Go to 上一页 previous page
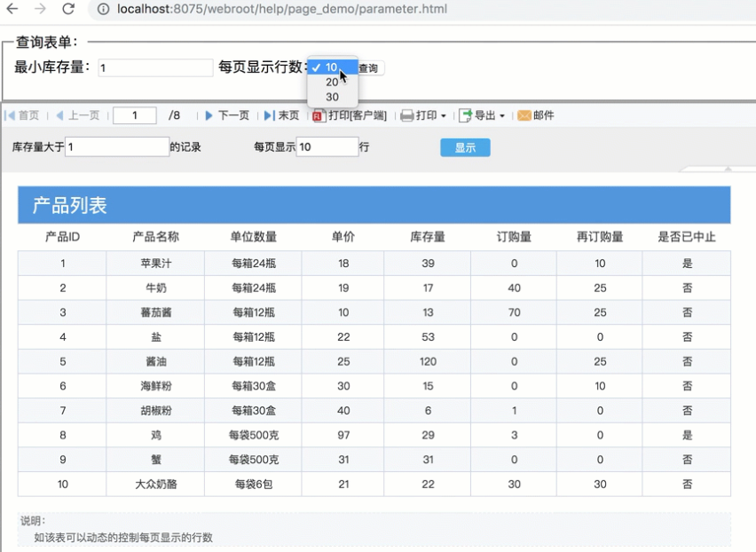Image resolution: width=756 pixels, height=552 pixels. (x=77, y=115)
